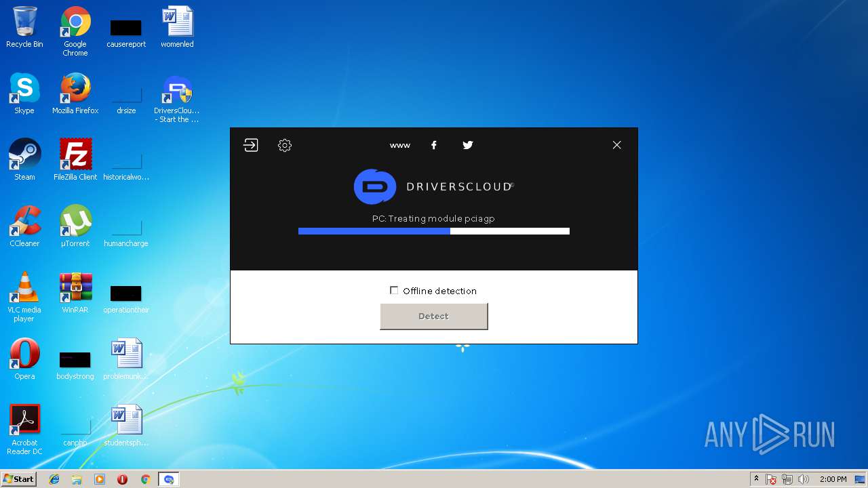Image resolution: width=868 pixels, height=488 pixels.
Task: Select DriversCloud Start desktop shortcut
Action: click(x=177, y=98)
